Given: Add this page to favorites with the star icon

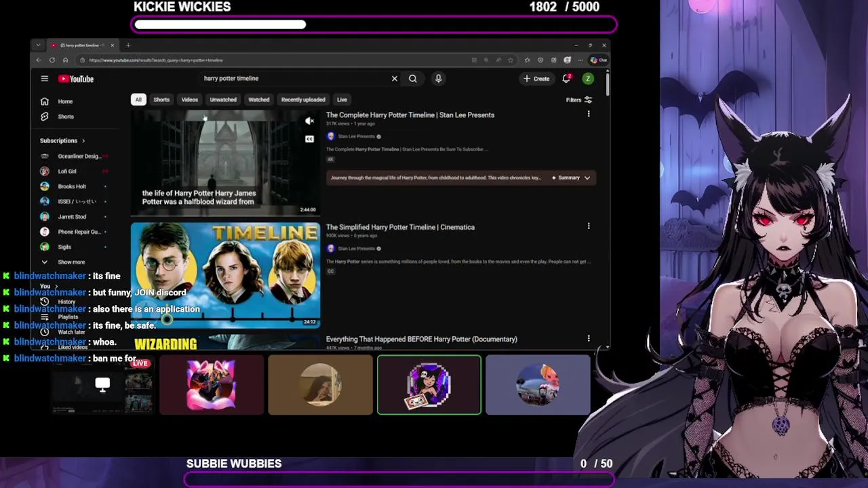Looking at the screenshot, I should [511, 60].
